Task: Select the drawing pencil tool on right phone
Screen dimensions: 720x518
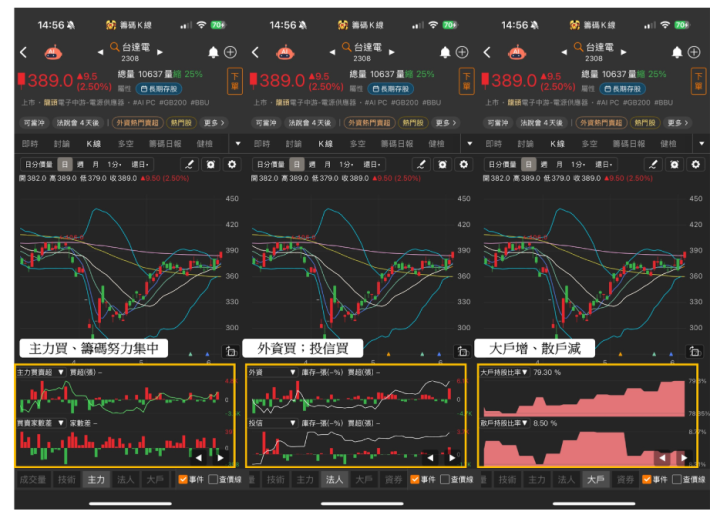Action: [653, 164]
